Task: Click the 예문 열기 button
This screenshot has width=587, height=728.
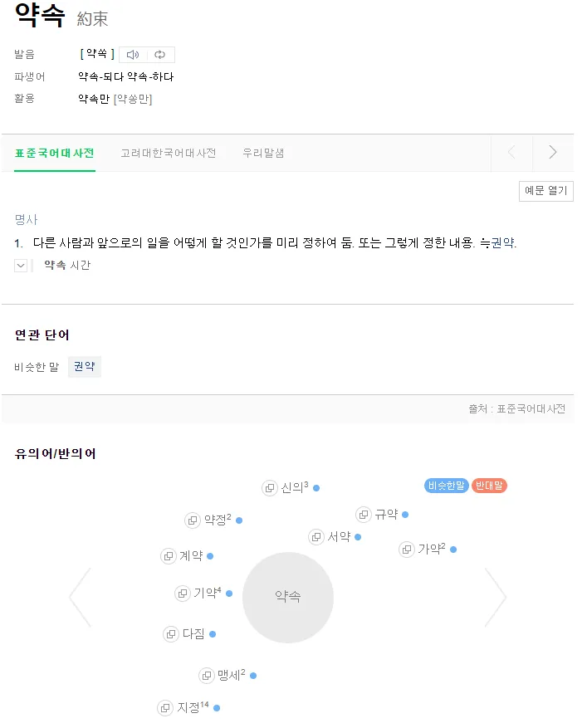Action: click(545, 191)
